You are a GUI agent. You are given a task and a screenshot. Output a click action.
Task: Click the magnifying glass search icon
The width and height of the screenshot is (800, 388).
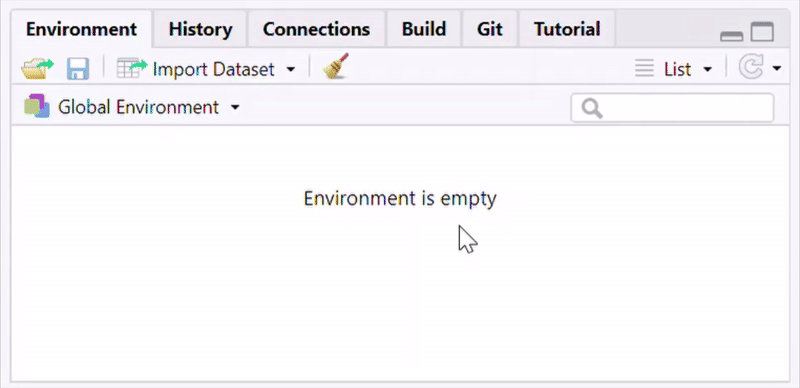(x=592, y=108)
